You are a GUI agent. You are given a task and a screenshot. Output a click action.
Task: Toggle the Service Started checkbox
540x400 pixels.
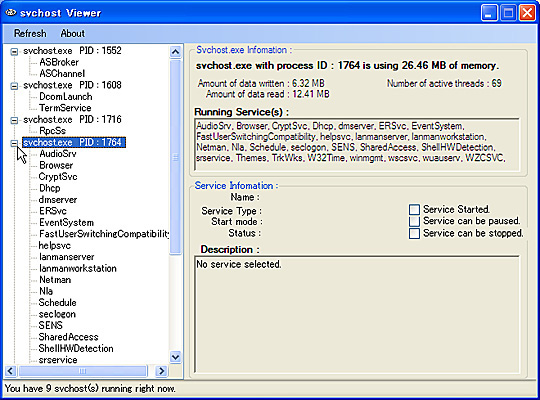click(414, 209)
